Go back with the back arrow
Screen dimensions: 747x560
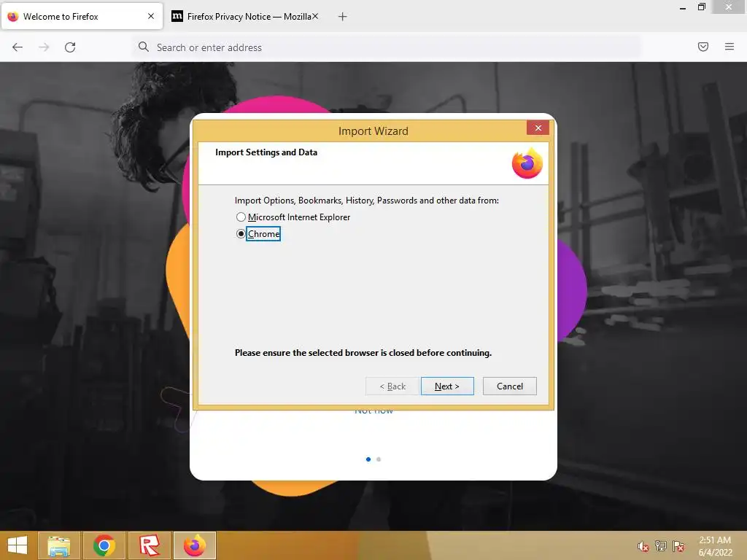tap(18, 47)
